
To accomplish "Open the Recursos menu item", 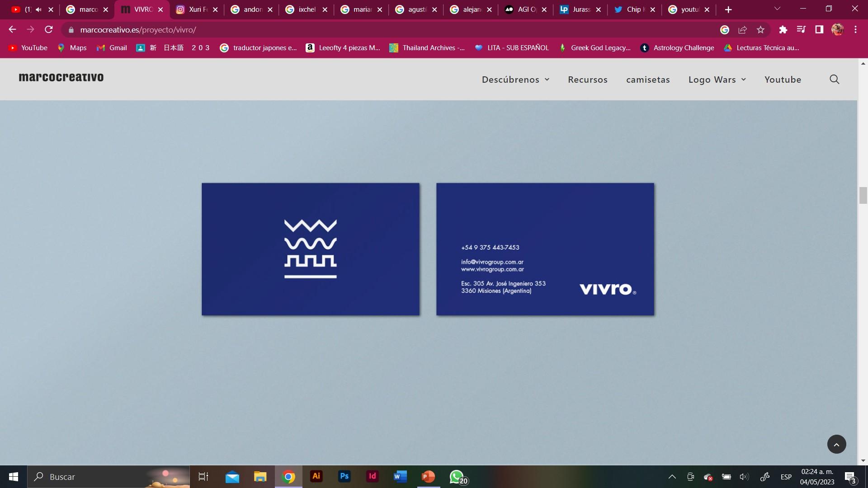I will tap(587, 80).
